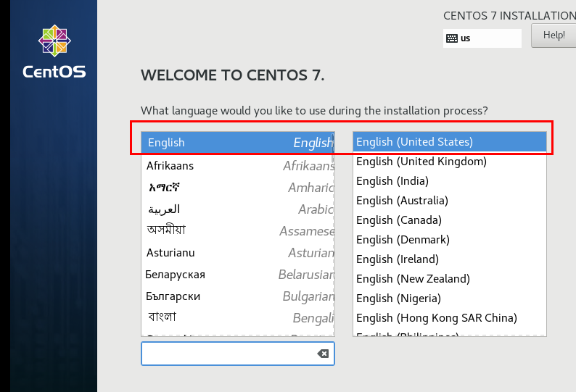The width and height of the screenshot is (576, 392).
Task: Select English in the language list
Action: click(x=237, y=143)
